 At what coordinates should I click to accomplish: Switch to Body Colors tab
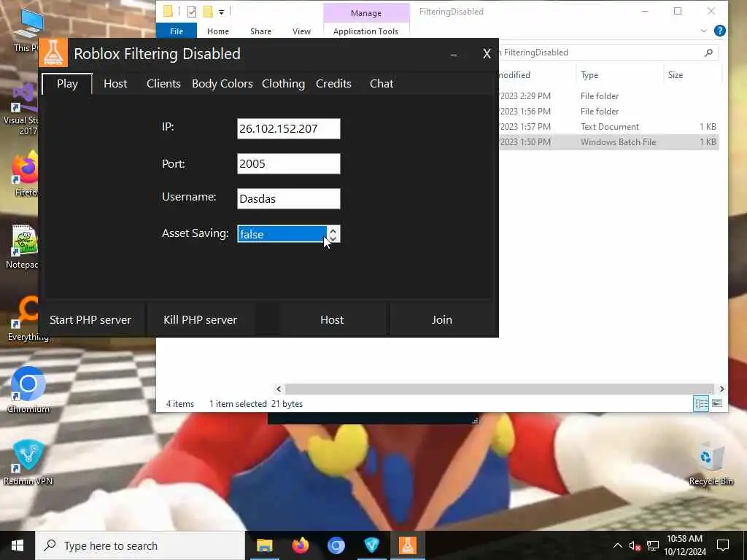pos(222,84)
